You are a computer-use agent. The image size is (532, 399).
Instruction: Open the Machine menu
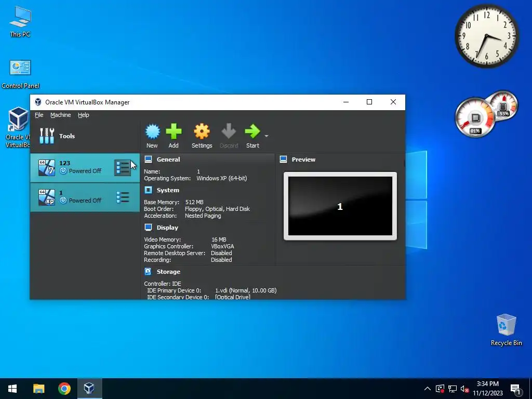[x=61, y=115]
